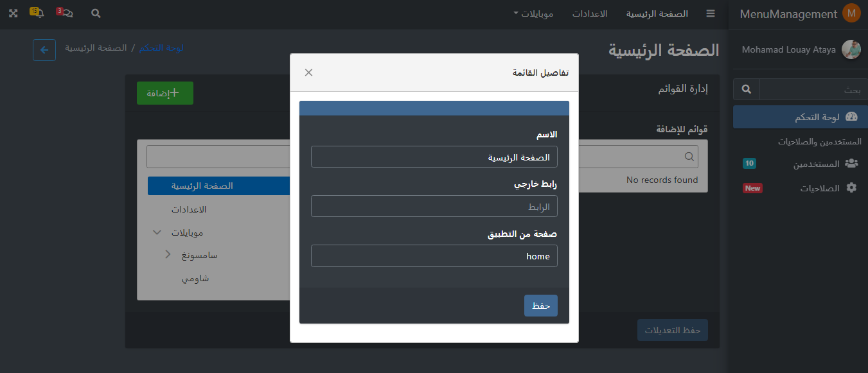
Task: Click the صفحة من التطبيق input with home
Action: point(434,256)
